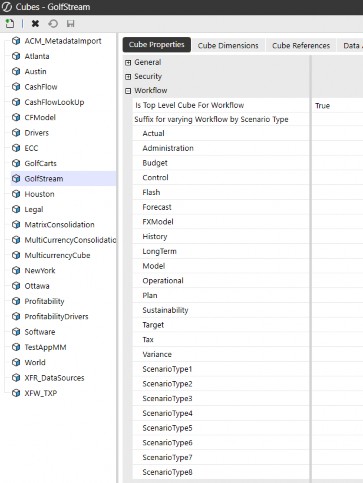Image resolution: width=363 pixels, height=483 pixels.
Task: Click the cube icon beside GolfStream
Action: (16, 179)
